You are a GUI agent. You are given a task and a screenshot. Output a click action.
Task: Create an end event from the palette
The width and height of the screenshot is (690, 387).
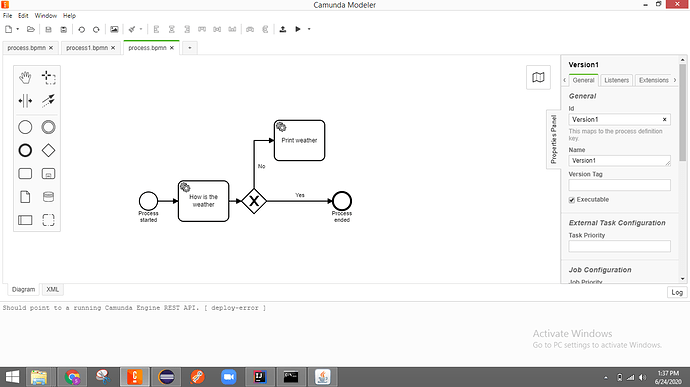[x=25, y=151]
